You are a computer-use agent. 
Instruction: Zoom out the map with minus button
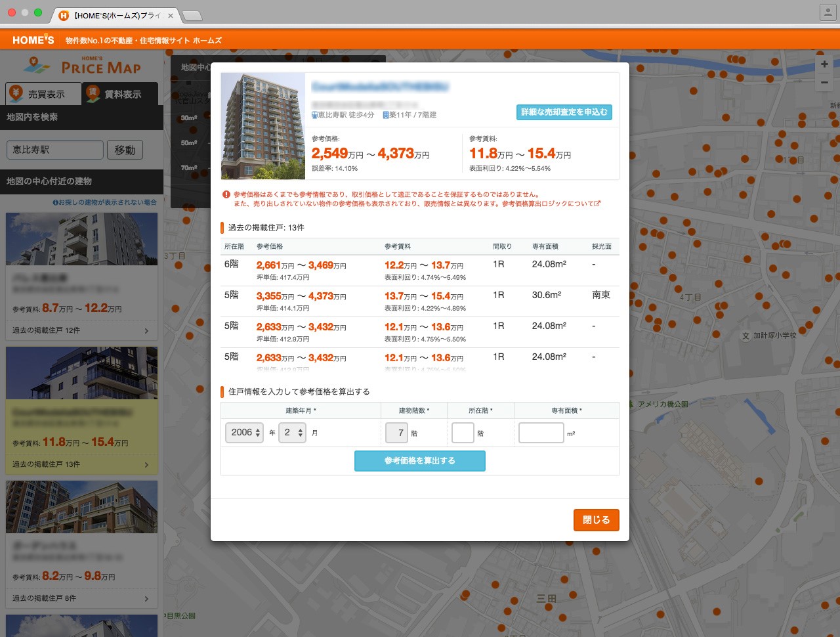[x=824, y=83]
